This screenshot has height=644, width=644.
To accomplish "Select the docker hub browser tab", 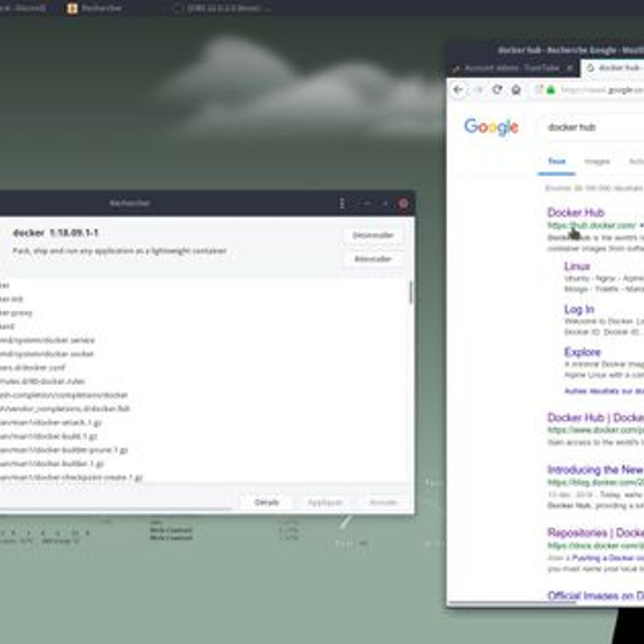I will [613, 68].
